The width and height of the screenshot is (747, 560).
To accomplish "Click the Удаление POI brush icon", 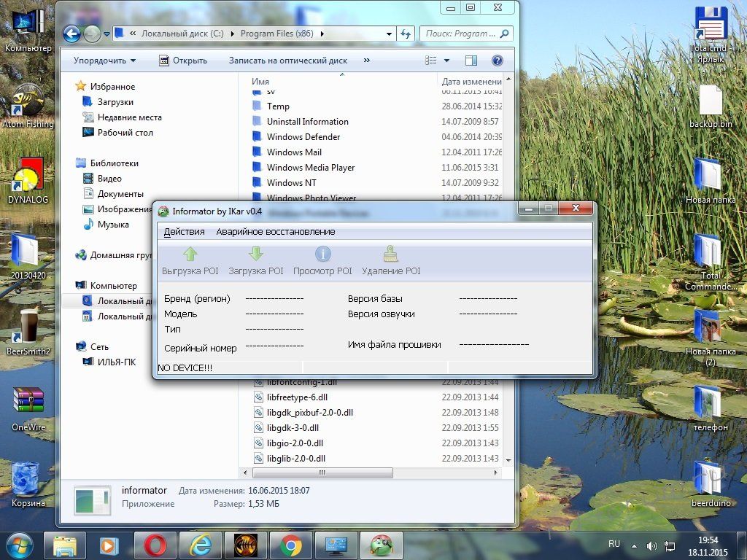I will [391, 254].
